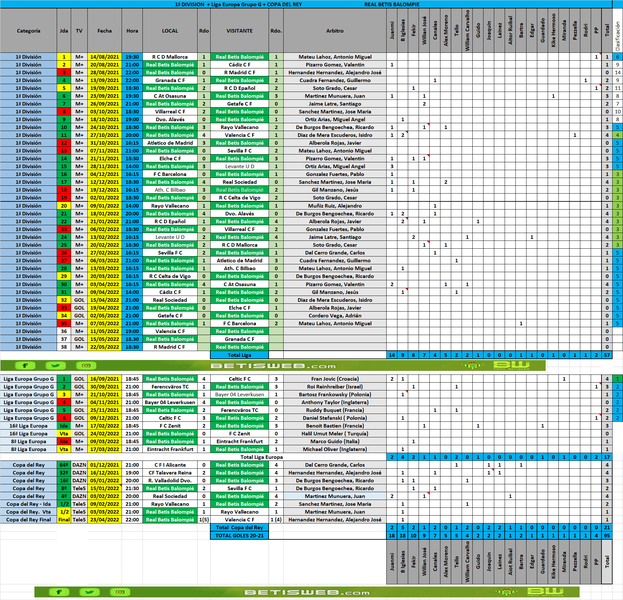Select the 'R Madrid C F' local cell dated 22/05/2022
Screen dimensions: 623x600
coord(170,347)
